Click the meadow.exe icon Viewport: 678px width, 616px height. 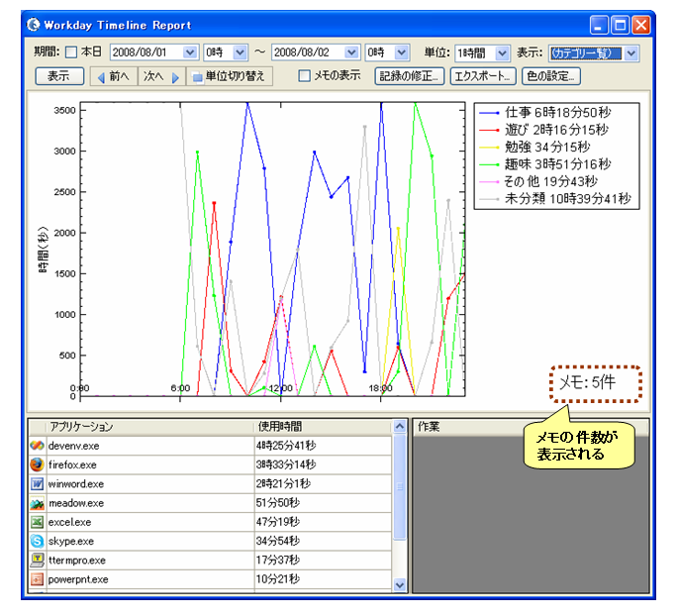pos(38,503)
